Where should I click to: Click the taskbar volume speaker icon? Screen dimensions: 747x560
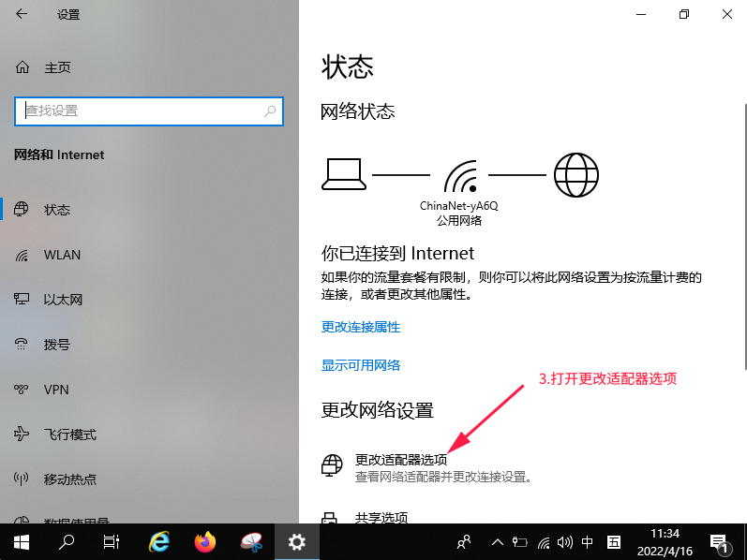[x=565, y=541]
